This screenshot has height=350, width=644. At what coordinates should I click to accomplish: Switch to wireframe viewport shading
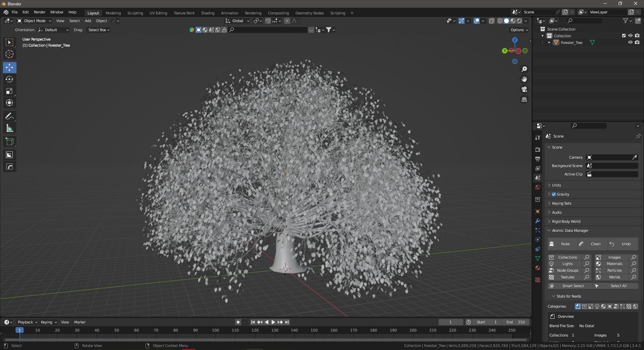(x=500, y=21)
